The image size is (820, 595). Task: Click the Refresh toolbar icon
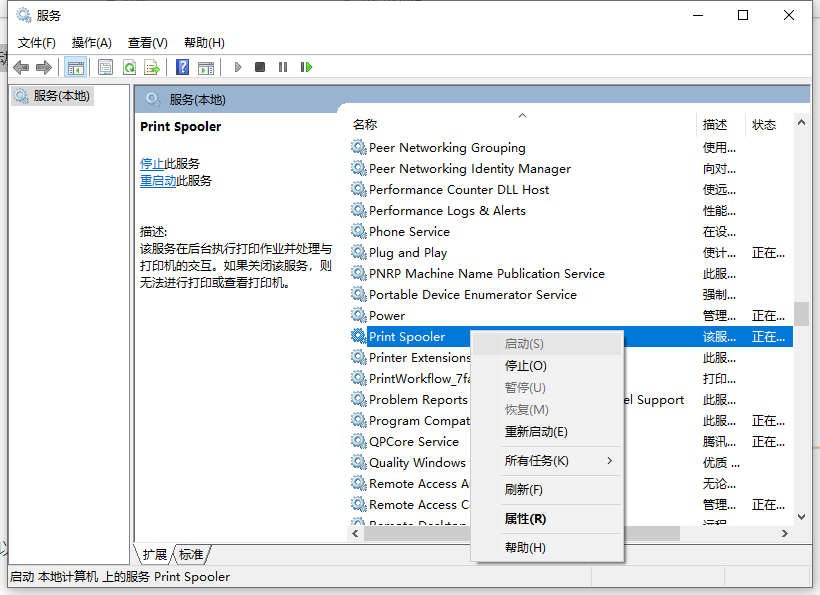(x=129, y=67)
